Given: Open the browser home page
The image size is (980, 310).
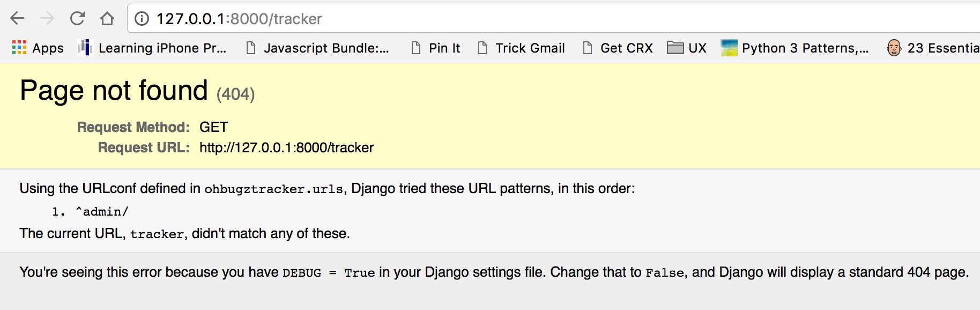Looking at the screenshot, I should point(107,18).
